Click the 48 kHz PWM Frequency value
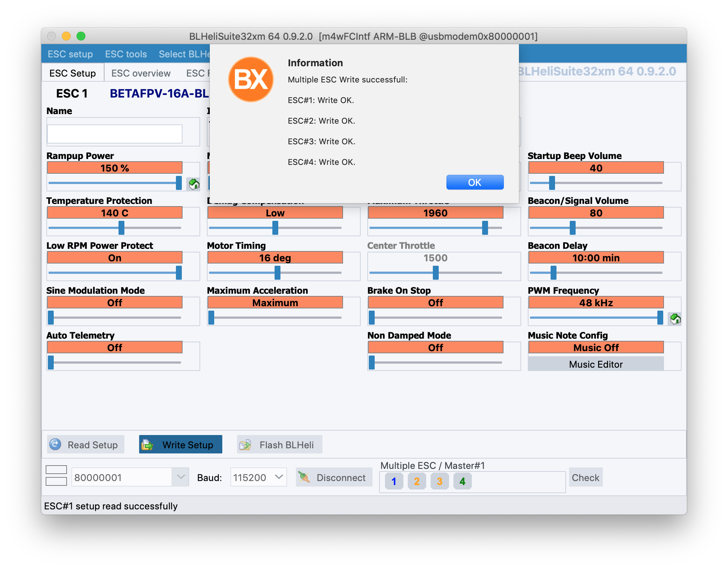This screenshot has width=728, height=569. (x=596, y=303)
